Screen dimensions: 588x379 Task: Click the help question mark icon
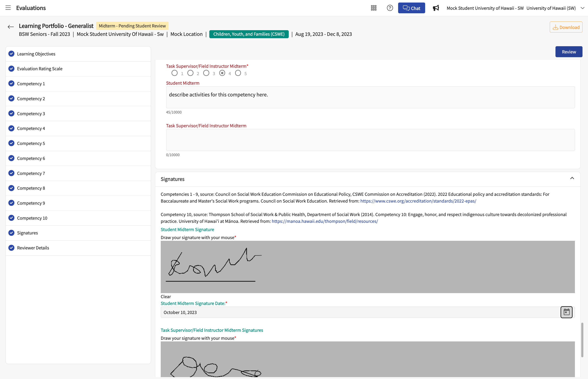point(390,8)
